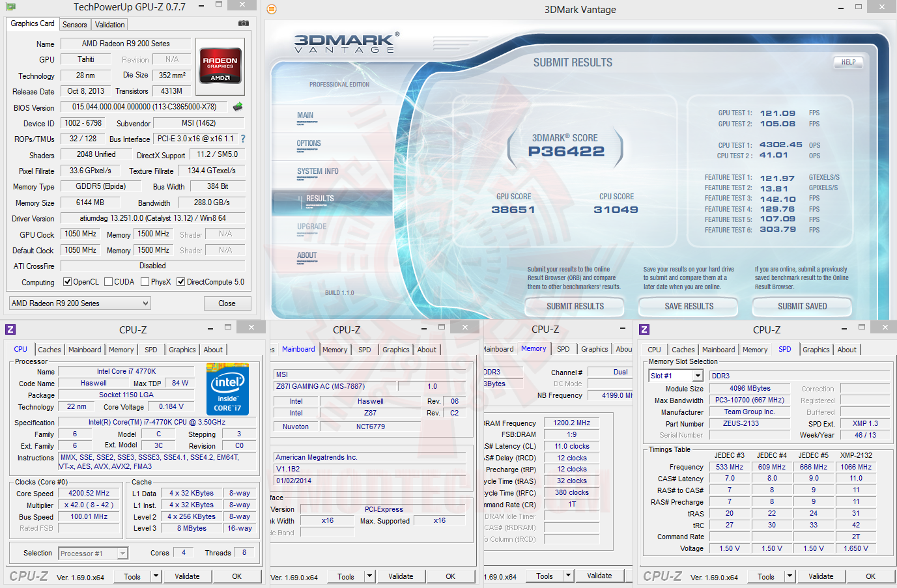Click the Z87I GAMING AC (MS-7887) model field
This screenshot has width=897, height=588.
tap(335, 386)
